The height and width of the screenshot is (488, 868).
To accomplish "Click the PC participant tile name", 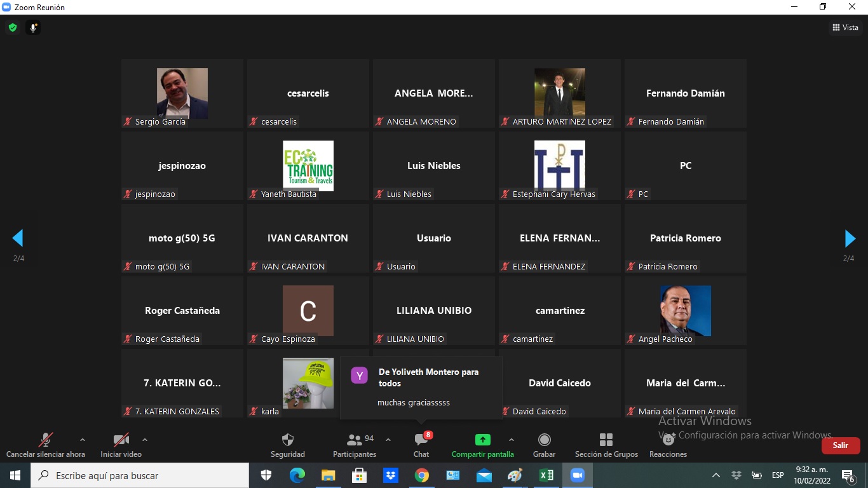I will pyautogui.click(x=686, y=166).
